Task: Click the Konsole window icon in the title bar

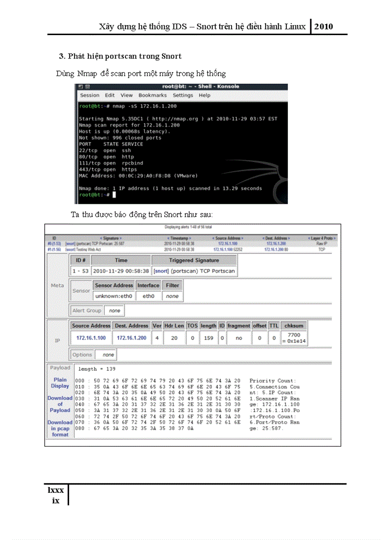Action: [x=80, y=87]
